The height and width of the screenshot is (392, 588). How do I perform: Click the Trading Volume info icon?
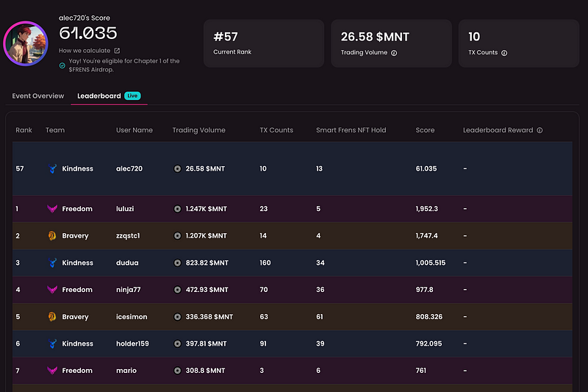pos(394,53)
